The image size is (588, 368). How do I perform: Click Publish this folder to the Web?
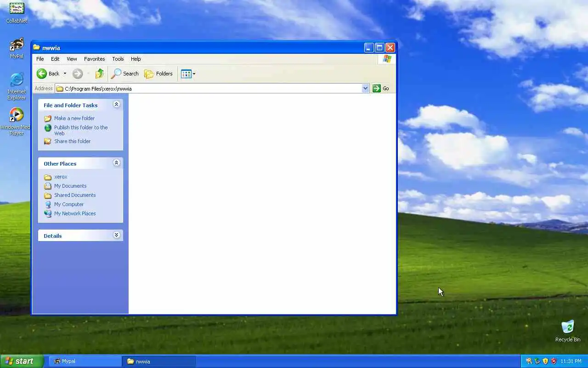click(81, 130)
